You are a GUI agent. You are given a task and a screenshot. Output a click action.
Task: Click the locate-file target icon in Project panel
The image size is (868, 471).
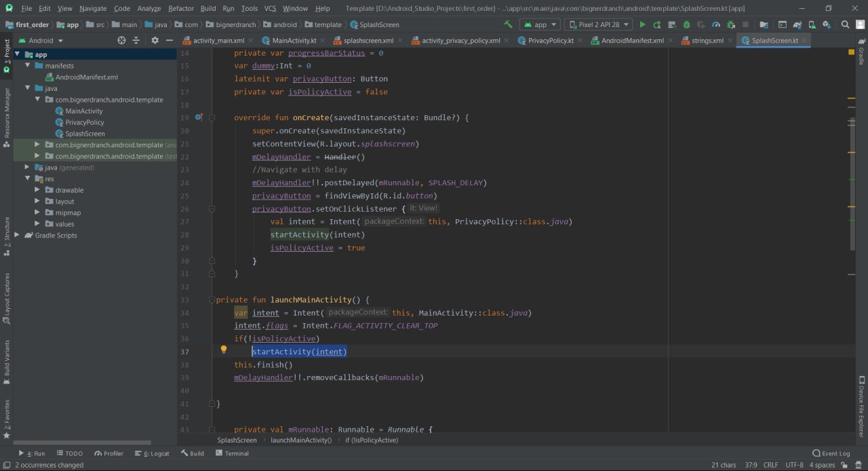(x=121, y=40)
